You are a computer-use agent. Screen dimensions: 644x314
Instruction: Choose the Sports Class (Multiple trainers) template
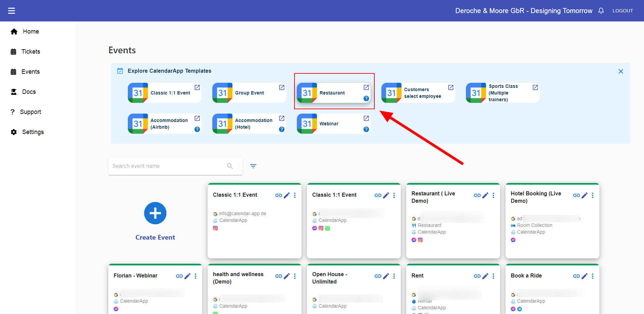pyautogui.click(x=502, y=93)
